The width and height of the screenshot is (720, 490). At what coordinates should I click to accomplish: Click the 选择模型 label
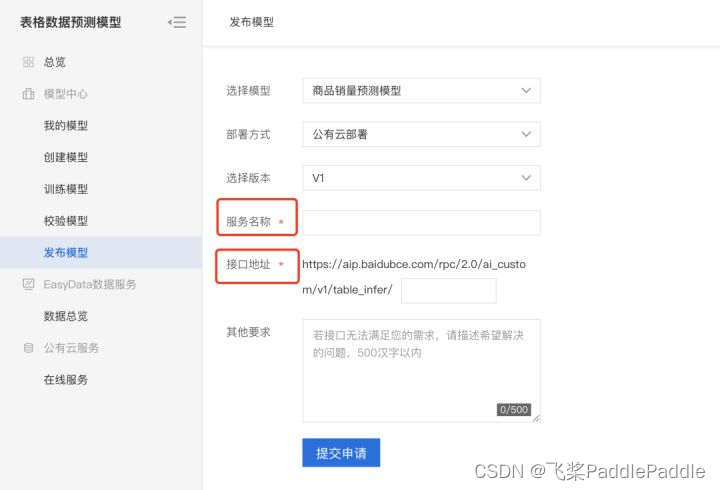coord(248,91)
